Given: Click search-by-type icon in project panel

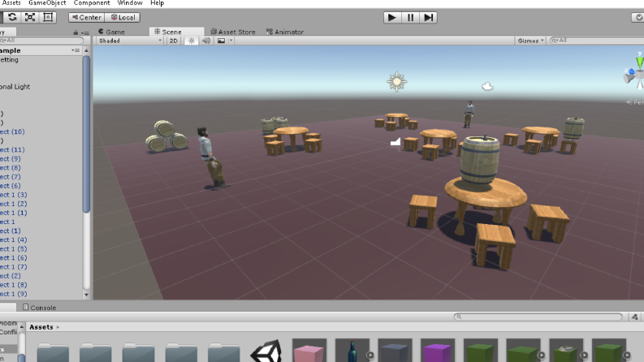Looking at the screenshot, I should 635,317.
